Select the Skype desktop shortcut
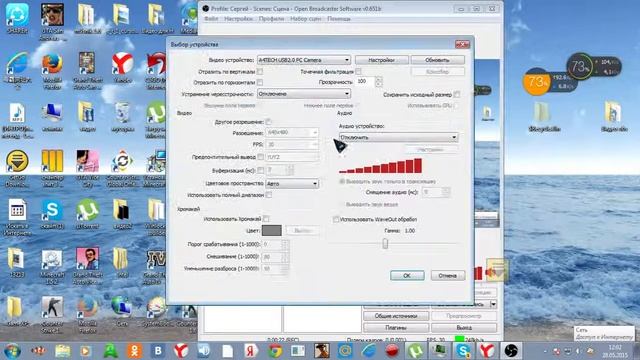 point(52,214)
